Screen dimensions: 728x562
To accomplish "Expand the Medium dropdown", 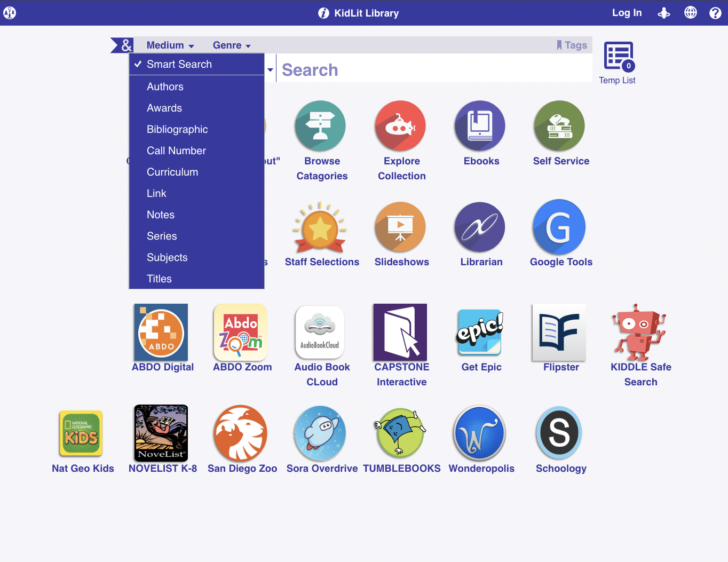I will [170, 45].
